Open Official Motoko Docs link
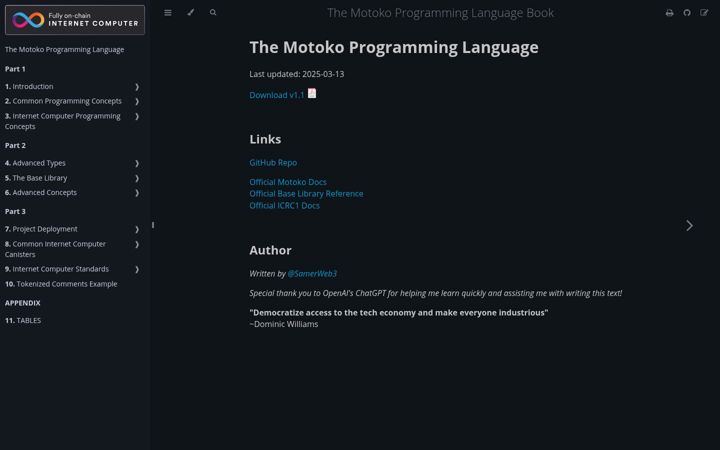This screenshot has height=450, width=720. 288,182
